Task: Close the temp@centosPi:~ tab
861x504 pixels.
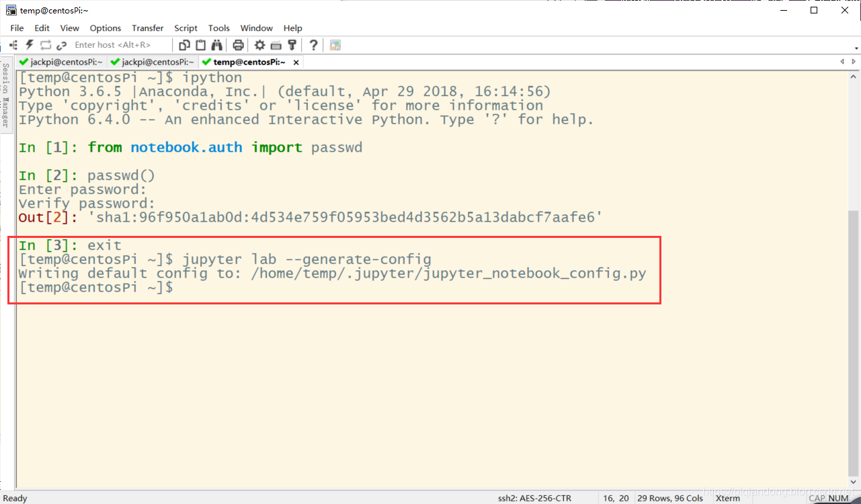Action: [x=296, y=62]
